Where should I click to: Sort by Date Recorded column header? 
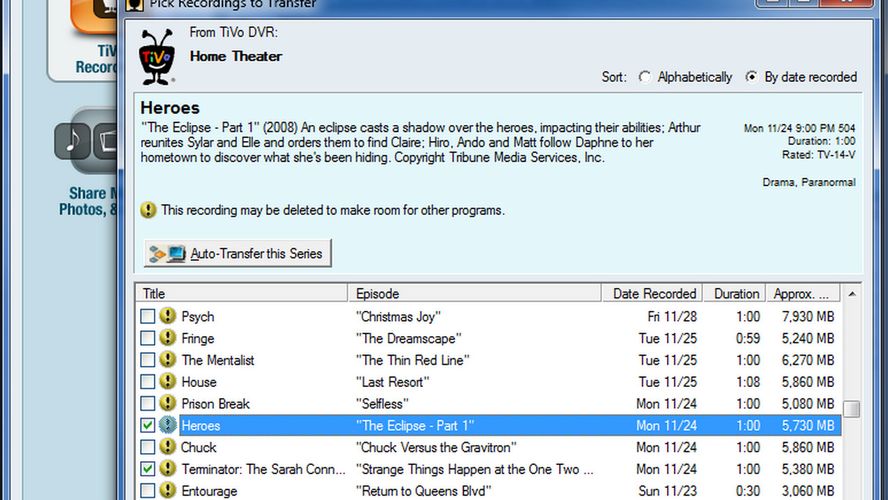(x=652, y=293)
